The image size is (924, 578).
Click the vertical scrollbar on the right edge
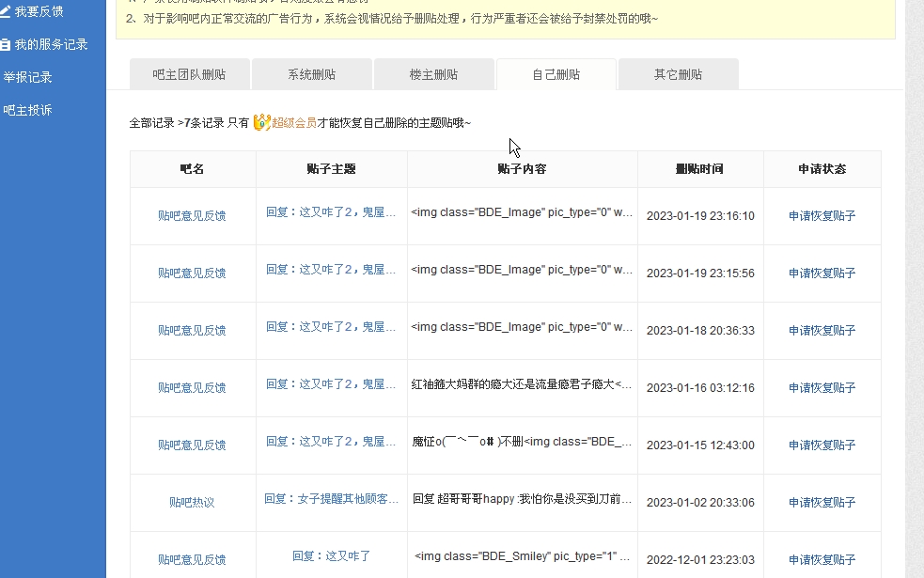tap(914, 282)
